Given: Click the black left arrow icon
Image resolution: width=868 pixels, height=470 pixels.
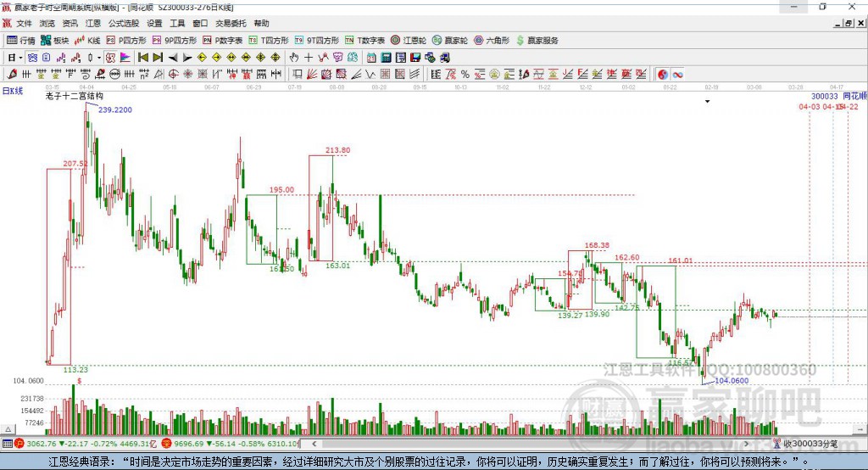Looking at the screenshot, I should coord(173,58).
